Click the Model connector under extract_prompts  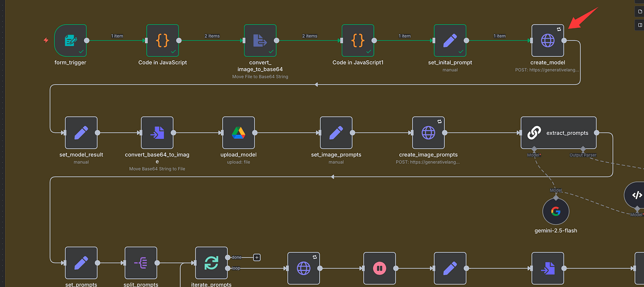(534, 149)
